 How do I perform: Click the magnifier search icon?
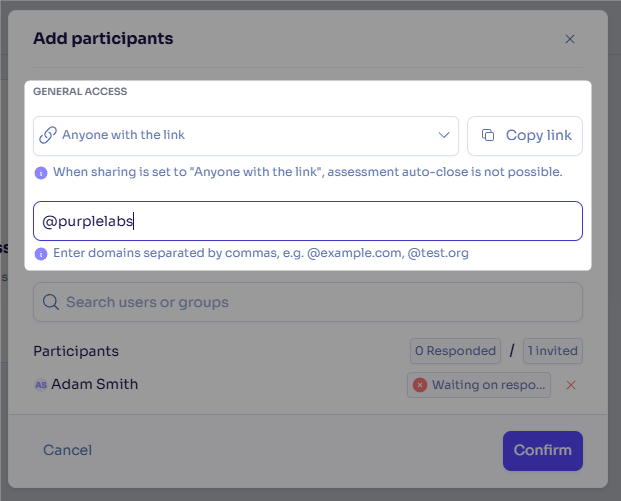pyautogui.click(x=51, y=302)
